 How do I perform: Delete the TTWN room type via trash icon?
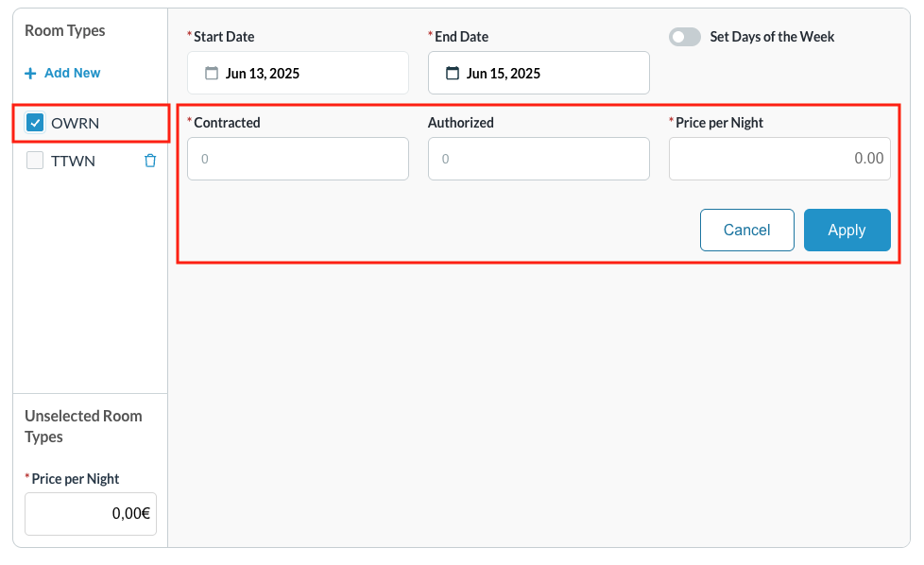[x=149, y=161]
